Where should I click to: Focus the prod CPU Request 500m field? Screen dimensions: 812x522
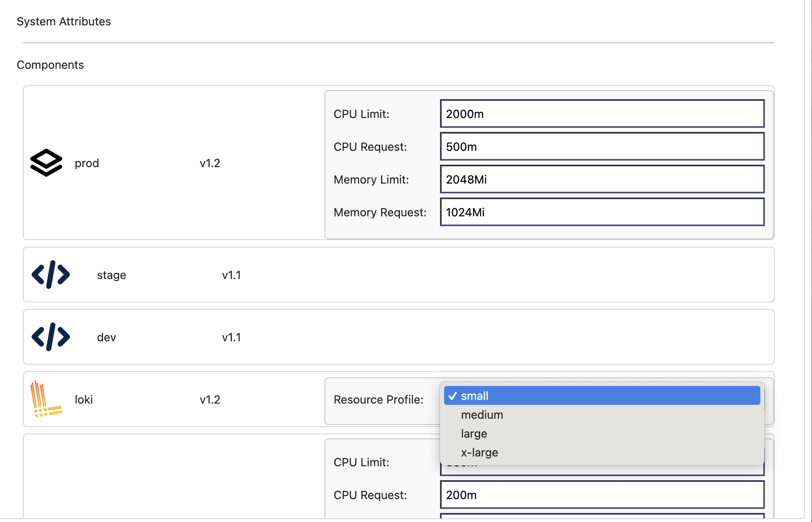coord(602,146)
